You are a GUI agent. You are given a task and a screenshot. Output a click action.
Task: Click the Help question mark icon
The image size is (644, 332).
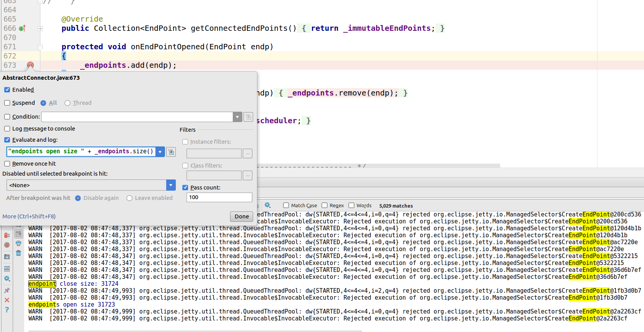pos(7,310)
